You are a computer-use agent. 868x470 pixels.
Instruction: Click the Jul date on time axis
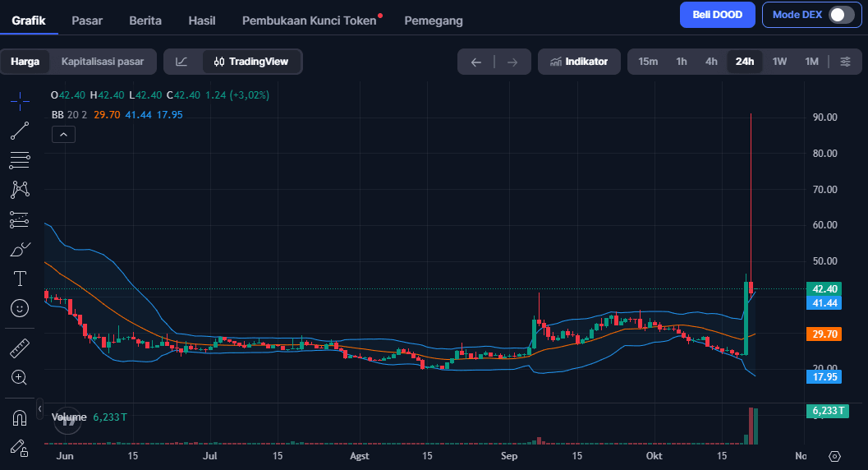click(x=209, y=456)
